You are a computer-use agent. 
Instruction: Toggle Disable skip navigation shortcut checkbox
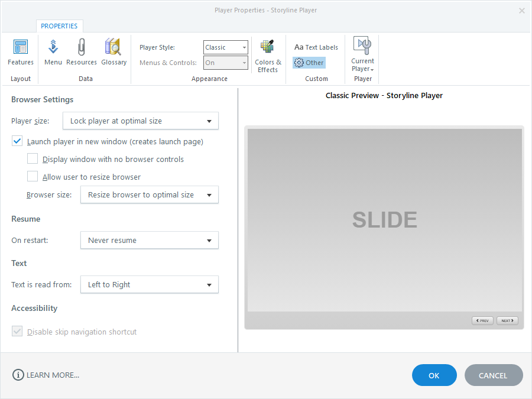tap(17, 331)
